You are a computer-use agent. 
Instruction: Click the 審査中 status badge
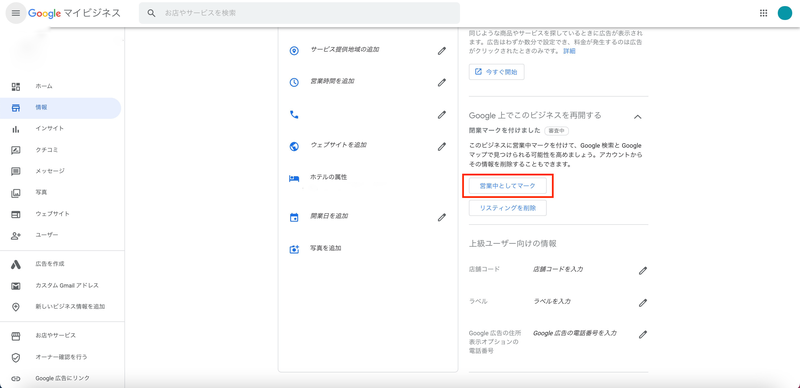[556, 131]
